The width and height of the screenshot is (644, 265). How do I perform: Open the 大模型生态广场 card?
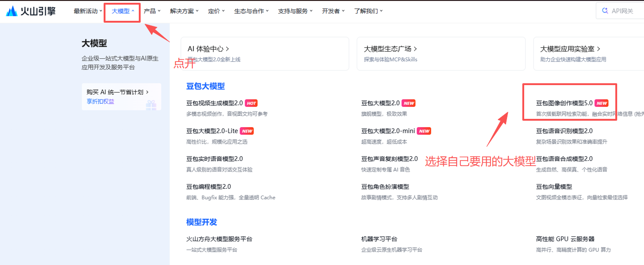440,53
